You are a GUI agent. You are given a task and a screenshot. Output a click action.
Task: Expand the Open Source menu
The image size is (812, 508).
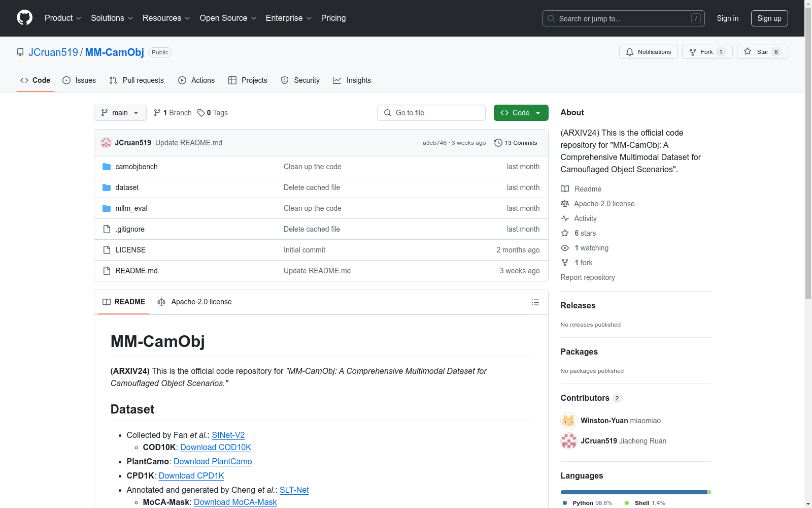coord(228,18)
